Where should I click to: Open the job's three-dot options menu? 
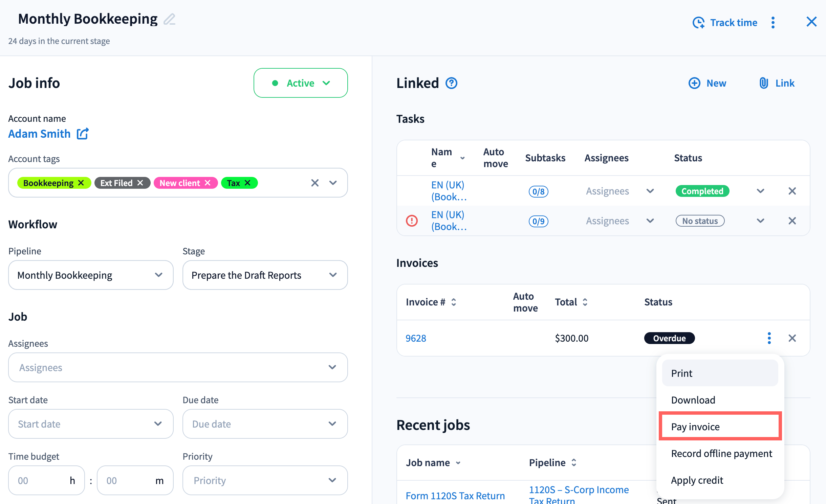point(773,23)
